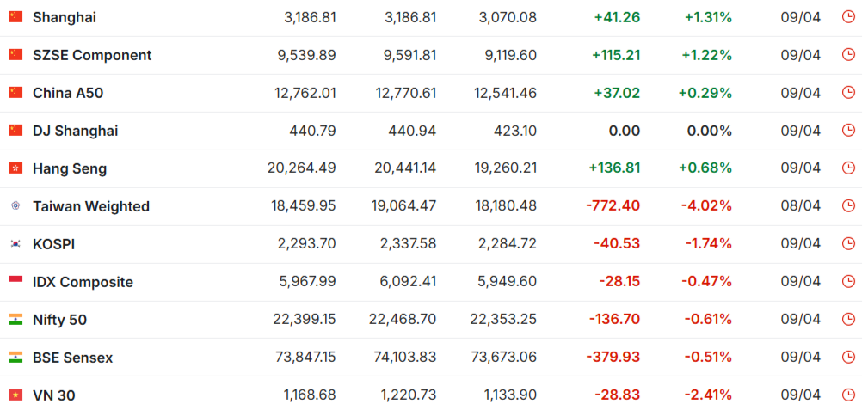868x410 pixels.
Task: Open the IDX Composite link
Action: coord(83,282)
